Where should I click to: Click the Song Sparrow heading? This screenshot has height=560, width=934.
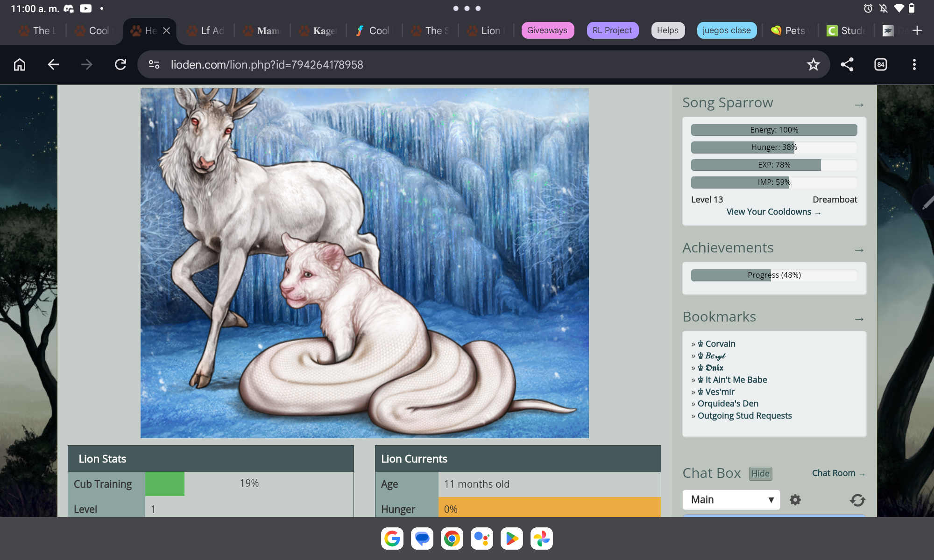[x=728, y=103]
